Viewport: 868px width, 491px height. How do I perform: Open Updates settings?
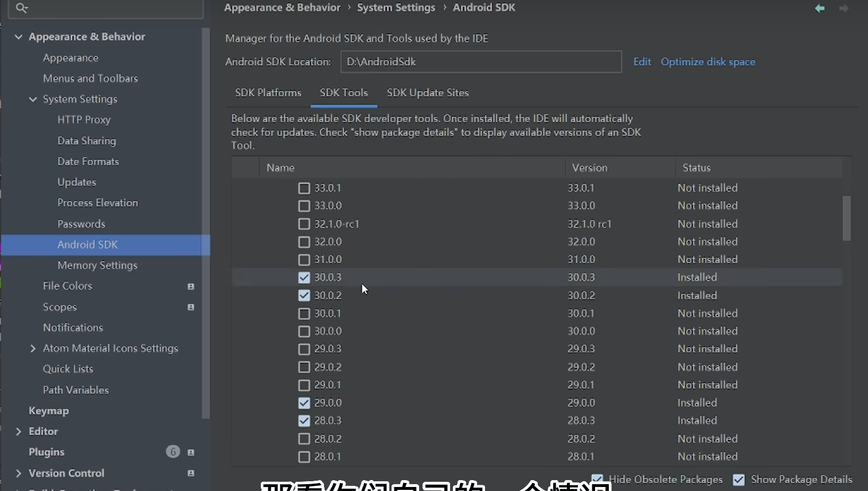coord(77,182)
